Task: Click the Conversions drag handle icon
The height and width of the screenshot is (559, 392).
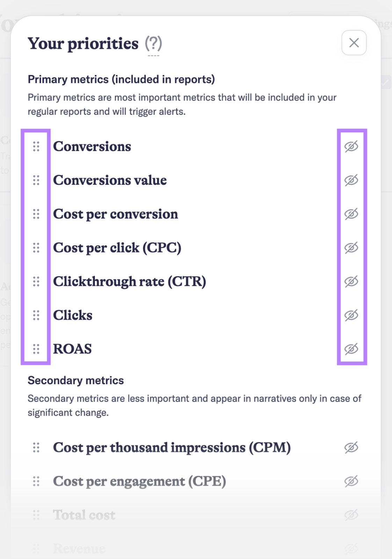Action: click(36, 146)
